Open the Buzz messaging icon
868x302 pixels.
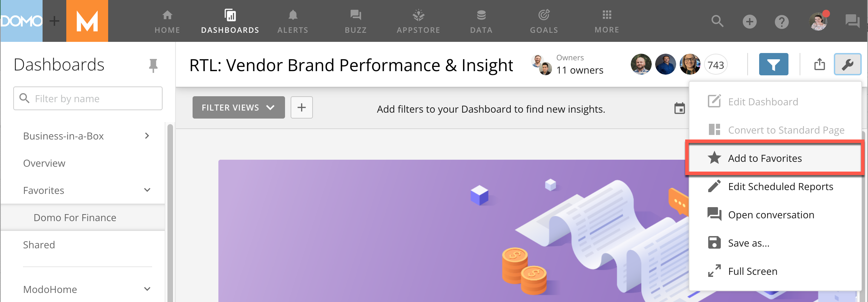click(356, 21)
